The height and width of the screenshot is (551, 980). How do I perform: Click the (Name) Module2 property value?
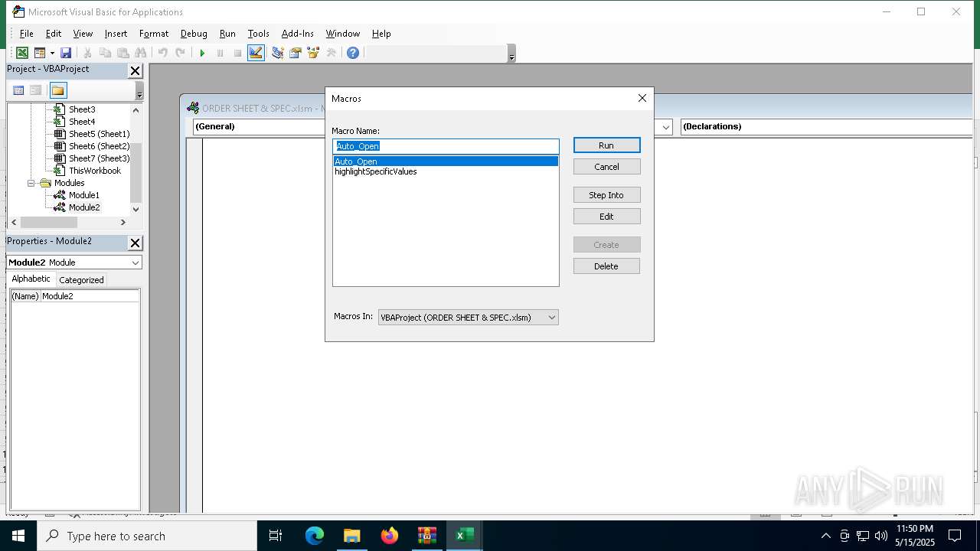tap(90, 296)
